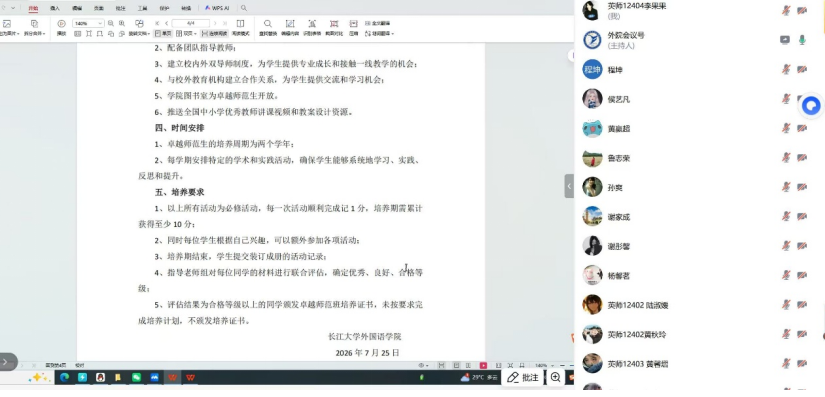Click the search icon beside WPS AI
This screenshot has height=397, width=825.
pos(244,8)
